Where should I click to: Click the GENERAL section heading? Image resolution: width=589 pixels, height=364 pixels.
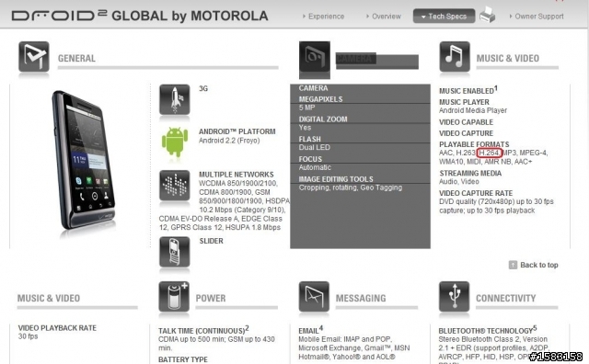[76, 59]
